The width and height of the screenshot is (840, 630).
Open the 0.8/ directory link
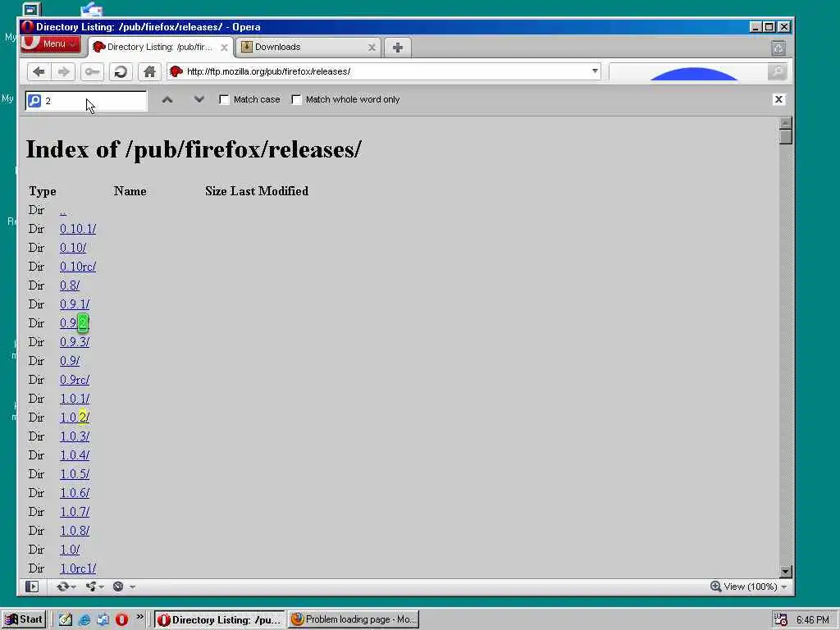pyautogui.click(x=70, y=285)
